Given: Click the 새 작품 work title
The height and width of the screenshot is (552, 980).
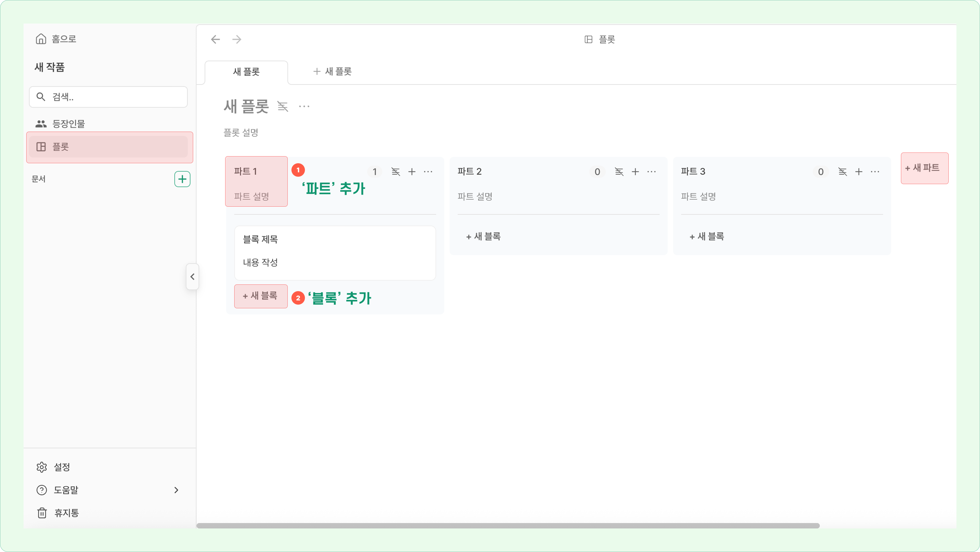Looking at the screenshot, I should (x=49, y=67).
